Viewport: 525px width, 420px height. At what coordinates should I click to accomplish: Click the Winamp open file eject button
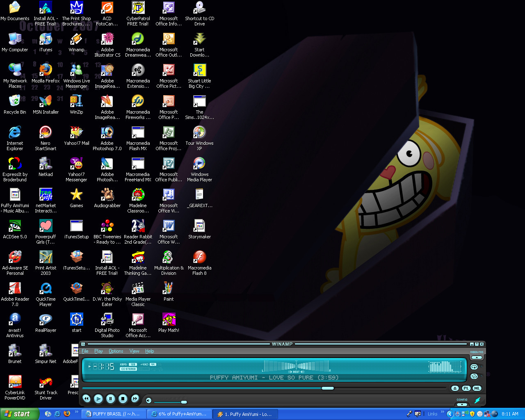tap(455, 388)
